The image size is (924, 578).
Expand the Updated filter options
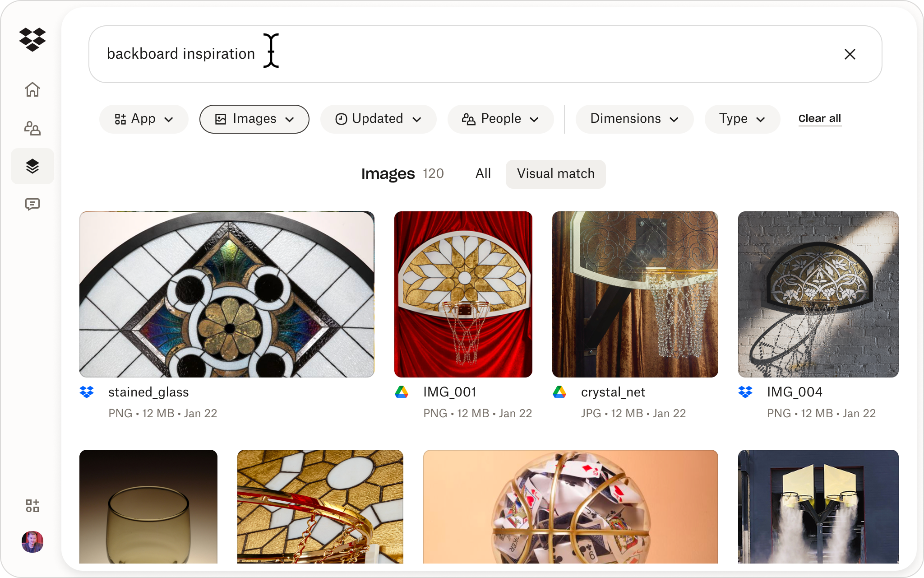click(378, 119)
